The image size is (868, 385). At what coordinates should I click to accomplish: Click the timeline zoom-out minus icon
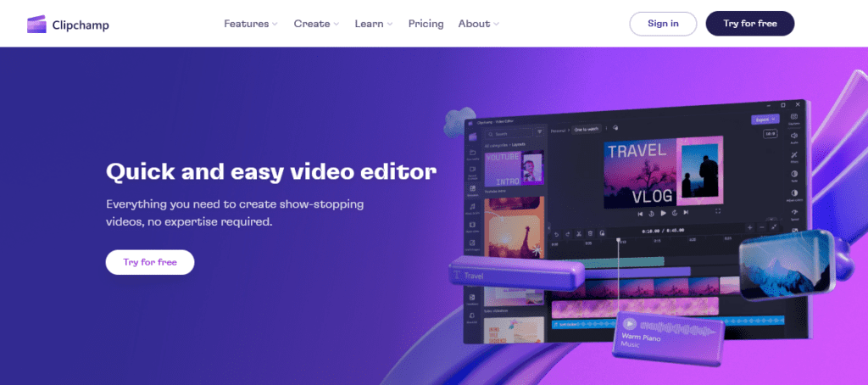coord(762,227)
